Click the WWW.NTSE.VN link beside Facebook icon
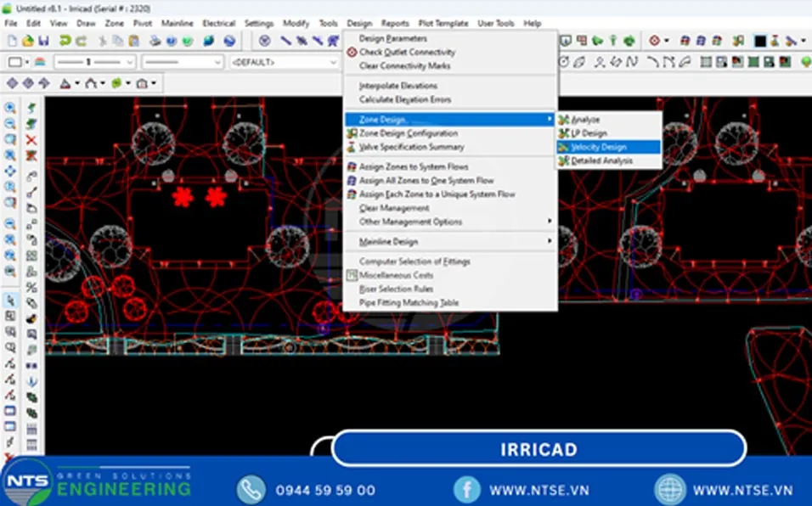This screenshot has width=812, height=506. (x=539, y=490)
